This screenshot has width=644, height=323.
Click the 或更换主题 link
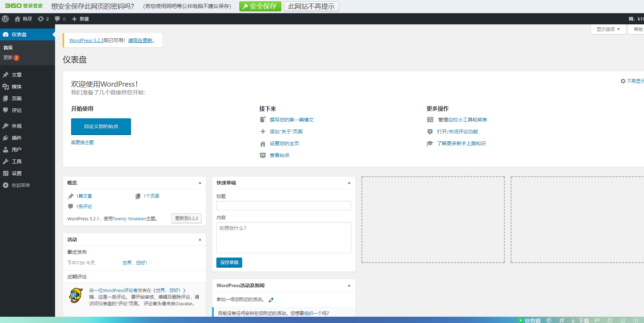pos(83,142)
